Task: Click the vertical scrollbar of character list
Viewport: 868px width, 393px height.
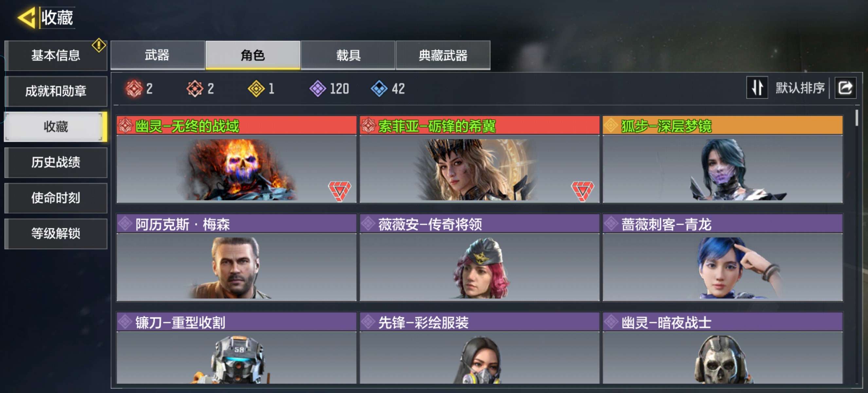Action: [857, 246]
